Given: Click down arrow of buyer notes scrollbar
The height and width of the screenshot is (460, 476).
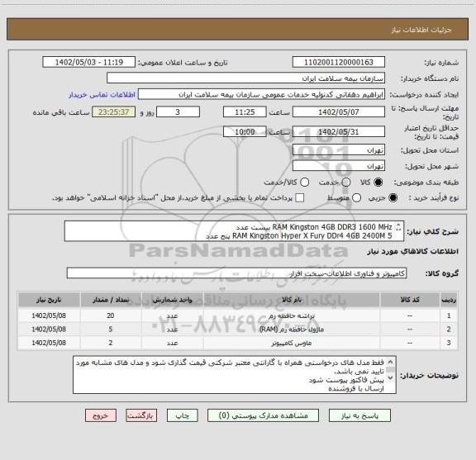Looking at the screenshot, I should [390, 377].
